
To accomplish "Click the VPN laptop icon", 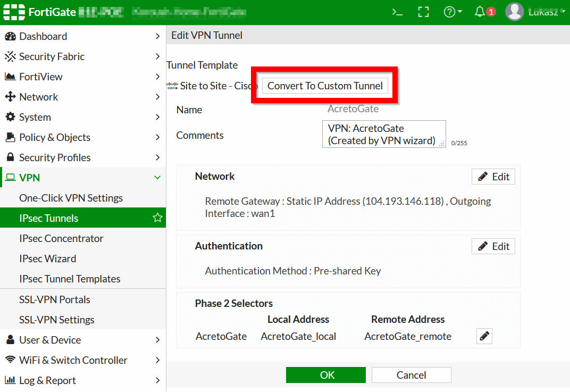I will click(11, 178).
